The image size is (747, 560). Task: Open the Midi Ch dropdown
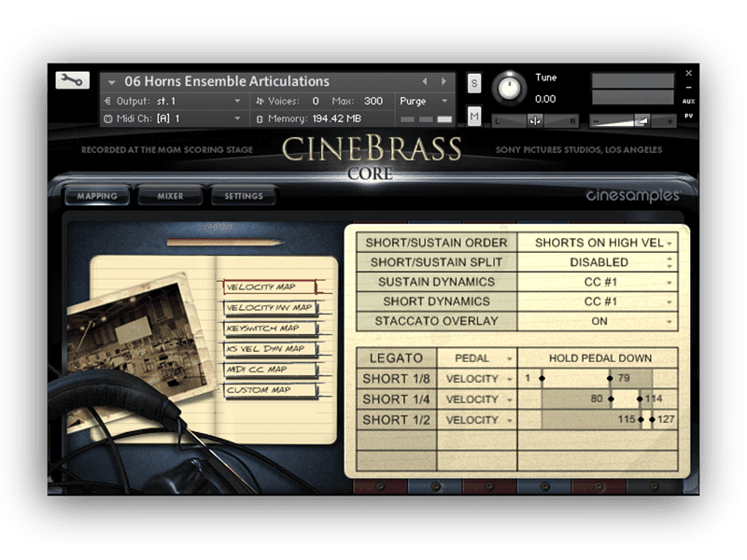point(237,119)
